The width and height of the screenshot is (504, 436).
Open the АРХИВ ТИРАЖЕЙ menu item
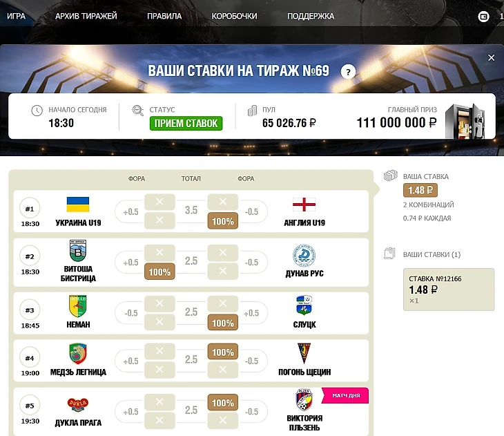[86, 16]
